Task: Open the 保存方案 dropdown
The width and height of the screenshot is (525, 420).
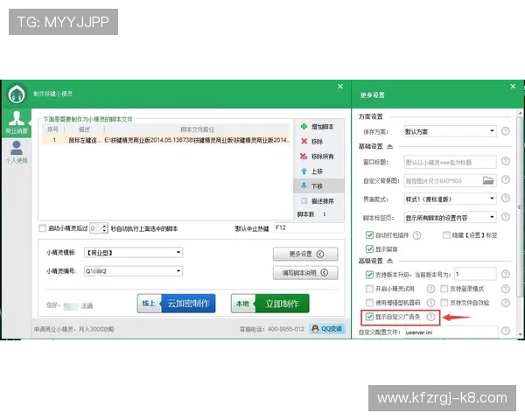Action: click(450, 131)
